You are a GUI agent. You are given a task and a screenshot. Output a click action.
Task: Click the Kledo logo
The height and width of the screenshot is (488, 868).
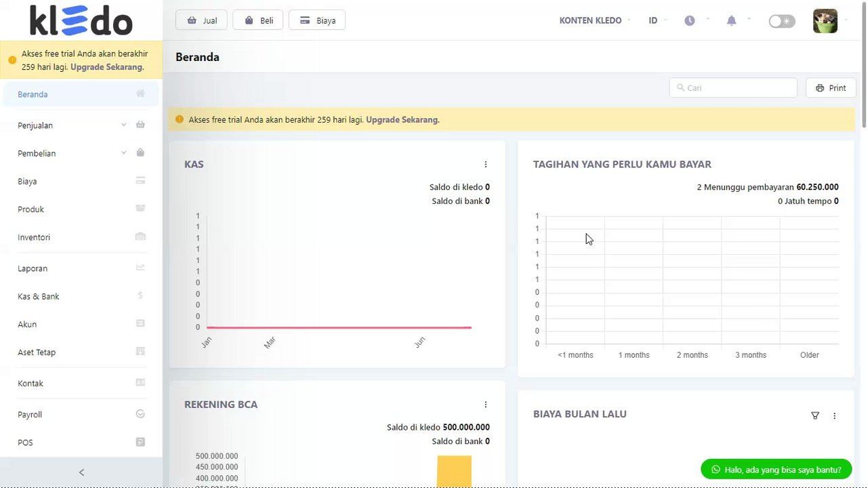click(81, 20)
